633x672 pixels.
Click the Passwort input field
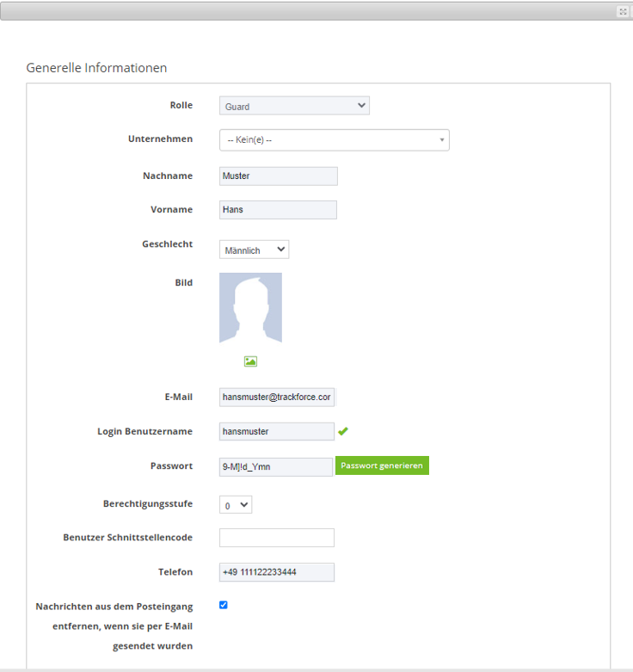276,466
